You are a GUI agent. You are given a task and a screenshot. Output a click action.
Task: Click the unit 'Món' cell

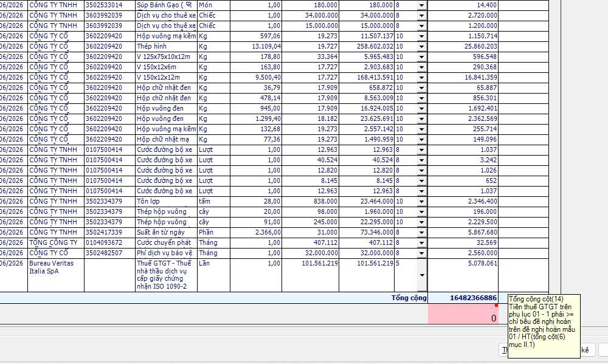click(213, 5)
